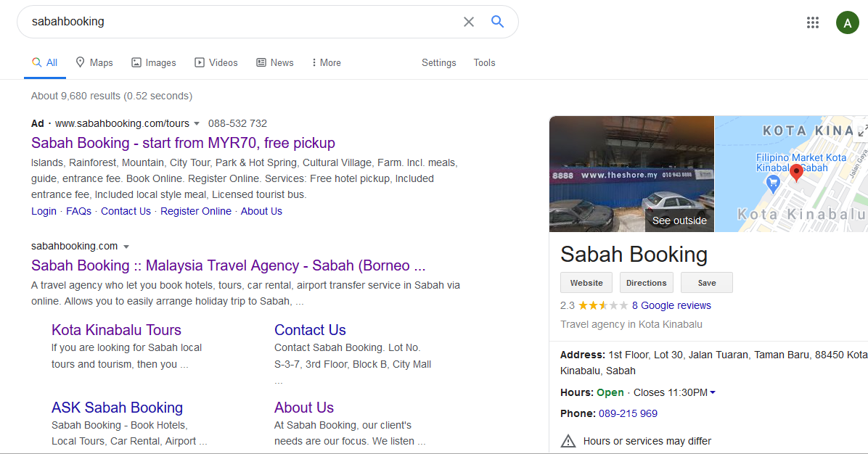The height and width of the screenshot is (454, 868).
Task: Click the ad's About Us sitelink
Action: 261,211
